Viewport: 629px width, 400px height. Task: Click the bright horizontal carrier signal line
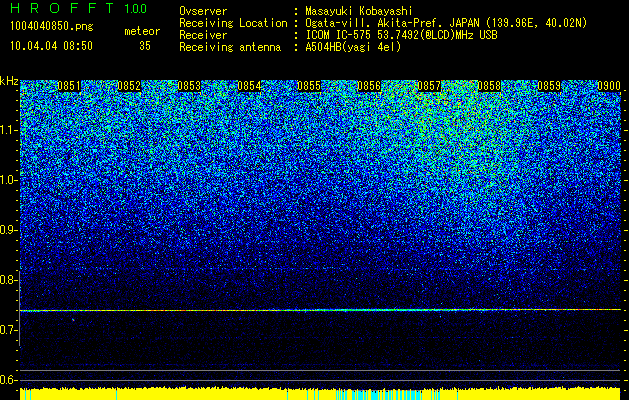tap(320, 310)
